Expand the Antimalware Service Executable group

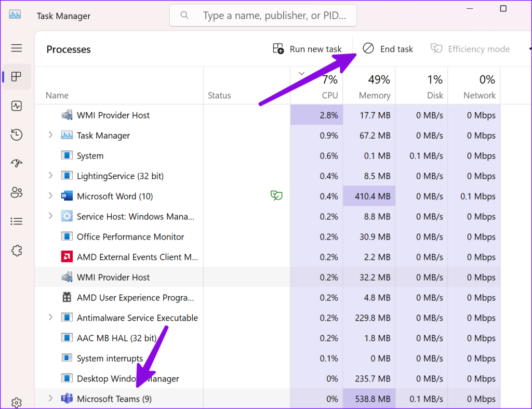(x=50, y=318)
